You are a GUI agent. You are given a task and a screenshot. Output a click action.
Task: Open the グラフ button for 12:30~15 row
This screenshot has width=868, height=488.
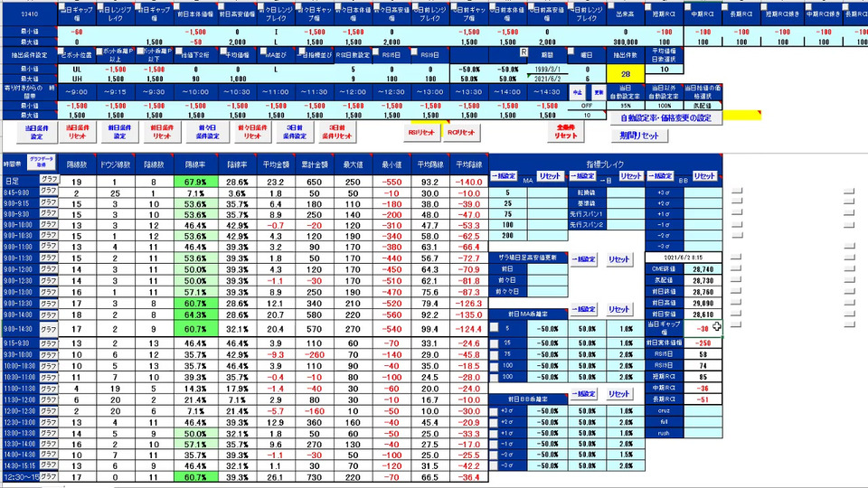click(x=49, y=476)
